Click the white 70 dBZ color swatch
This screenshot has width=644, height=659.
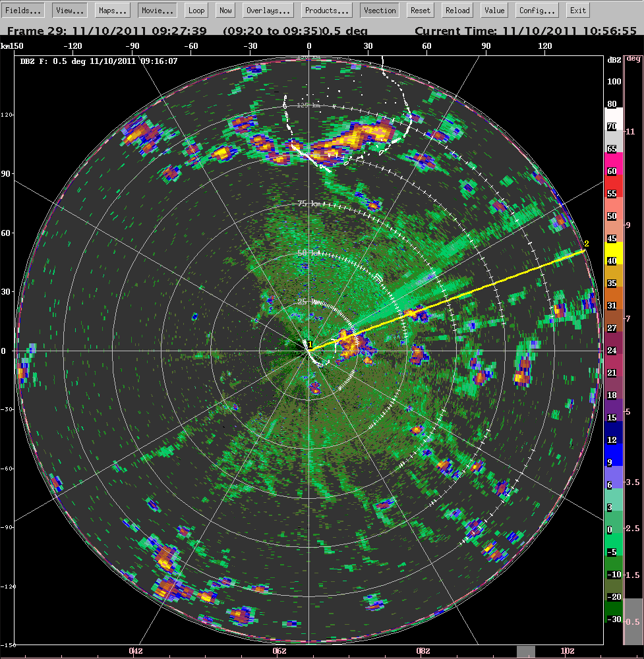(x=613, y=125)
